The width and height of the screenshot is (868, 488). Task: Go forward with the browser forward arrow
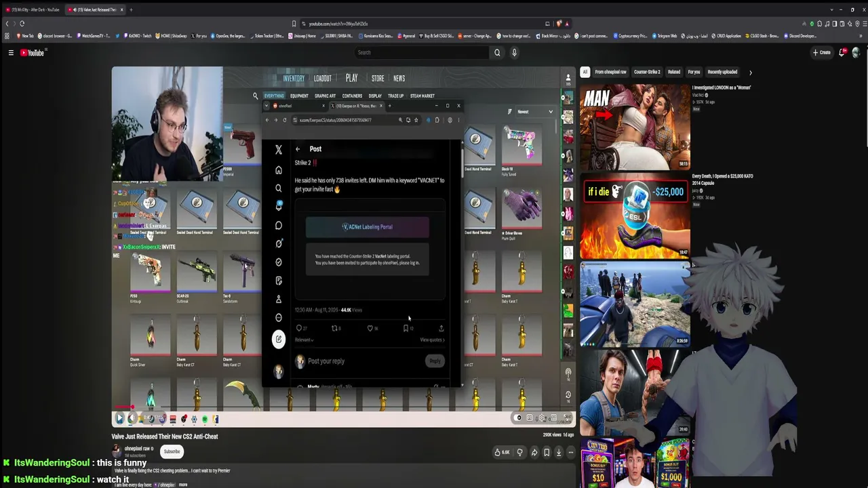pyautogui.click(x=14, y=24)
